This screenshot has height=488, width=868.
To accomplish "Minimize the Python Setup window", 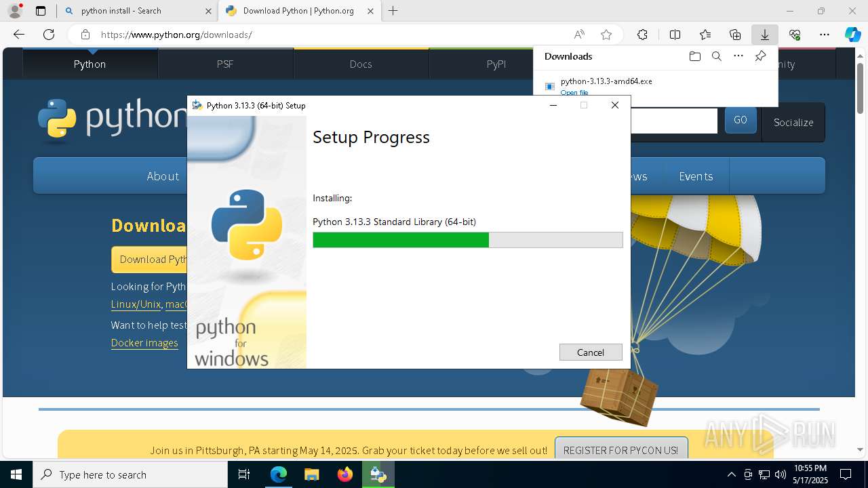I will tap(553, 105).
